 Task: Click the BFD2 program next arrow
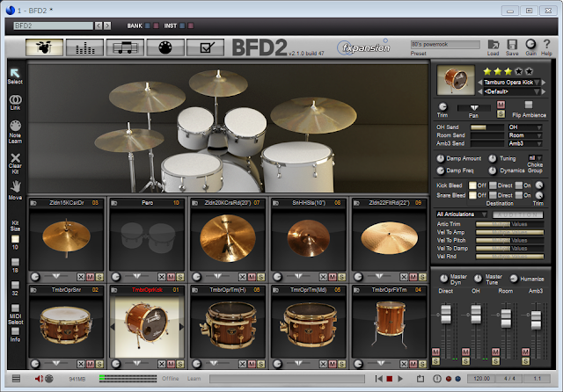(107, 25)
